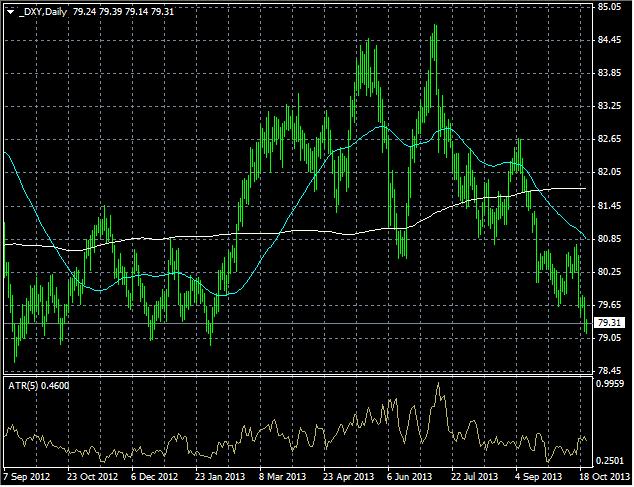
Task: Select the 7 Sep 2012 date label
Action: [x=27, y=477]
